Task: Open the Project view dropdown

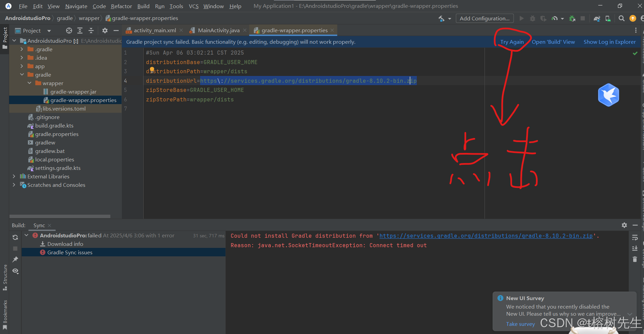Action: (x=49, y=31)
